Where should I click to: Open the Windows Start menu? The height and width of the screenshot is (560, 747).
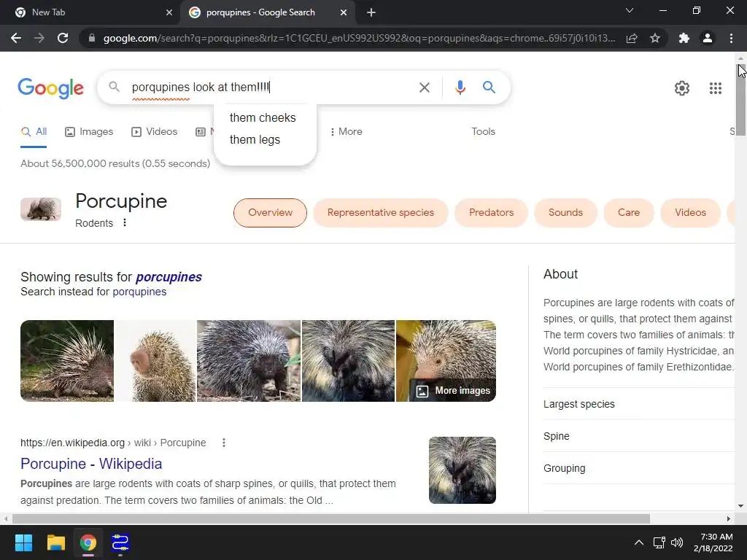23,542
